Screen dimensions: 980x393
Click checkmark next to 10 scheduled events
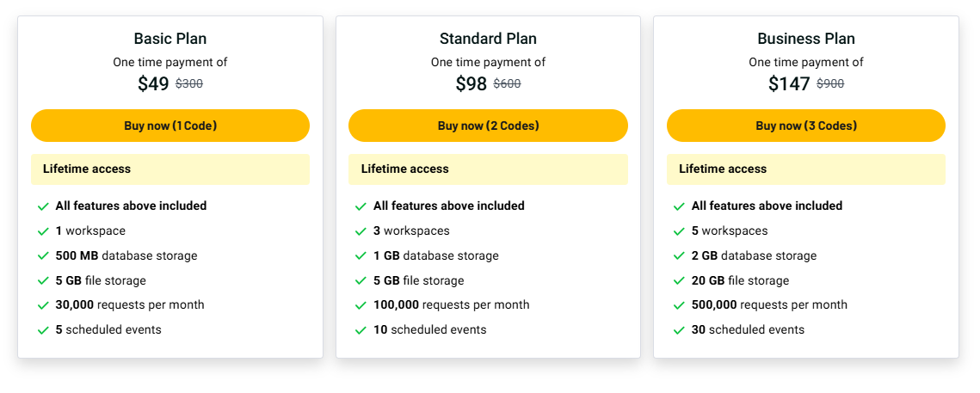pos(361,330)
